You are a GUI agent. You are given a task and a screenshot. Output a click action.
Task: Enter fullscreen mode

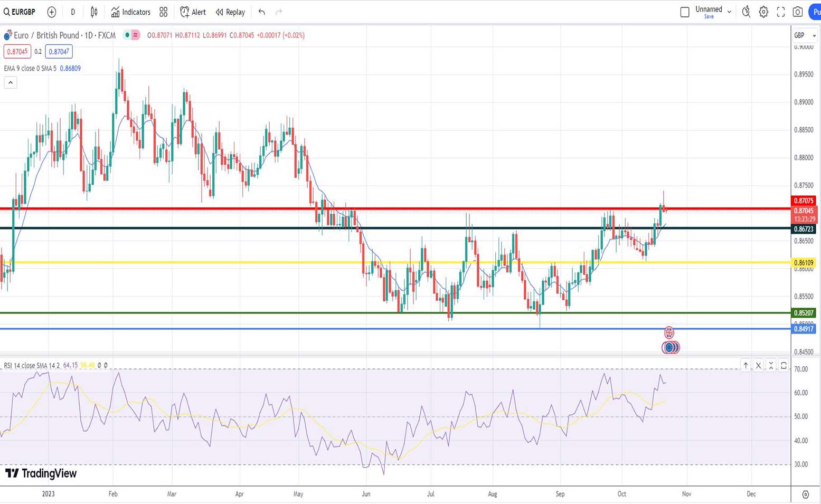point(781,12)
